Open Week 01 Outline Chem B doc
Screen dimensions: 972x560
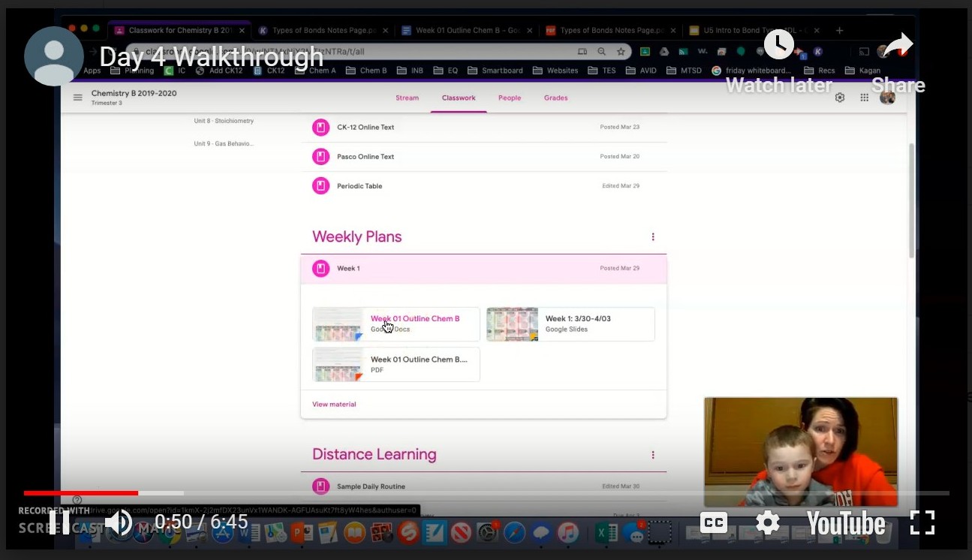click(x=414, y=319)
